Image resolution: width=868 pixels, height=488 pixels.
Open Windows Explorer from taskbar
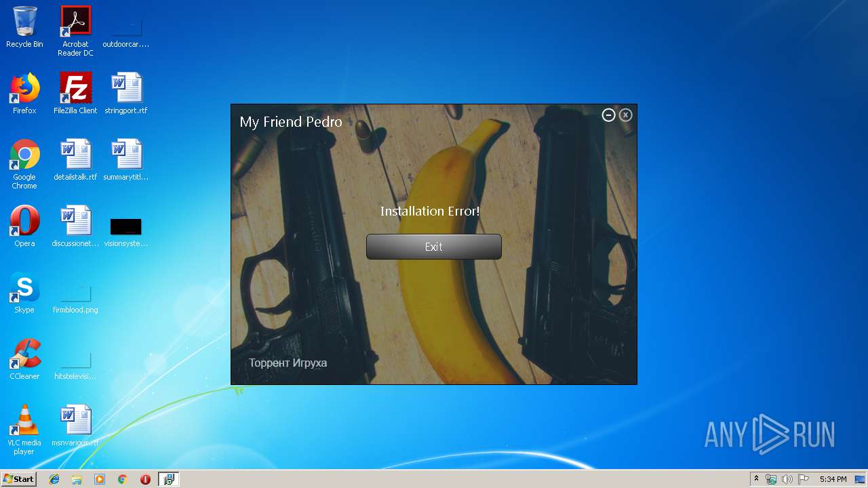(x=77, y=479)
